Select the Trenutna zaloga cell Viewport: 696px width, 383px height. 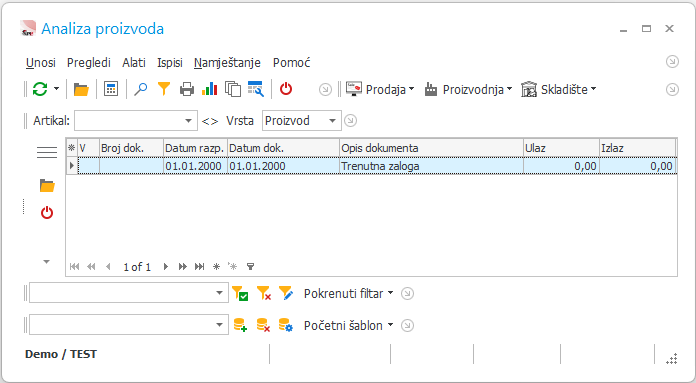click(431, 166)
